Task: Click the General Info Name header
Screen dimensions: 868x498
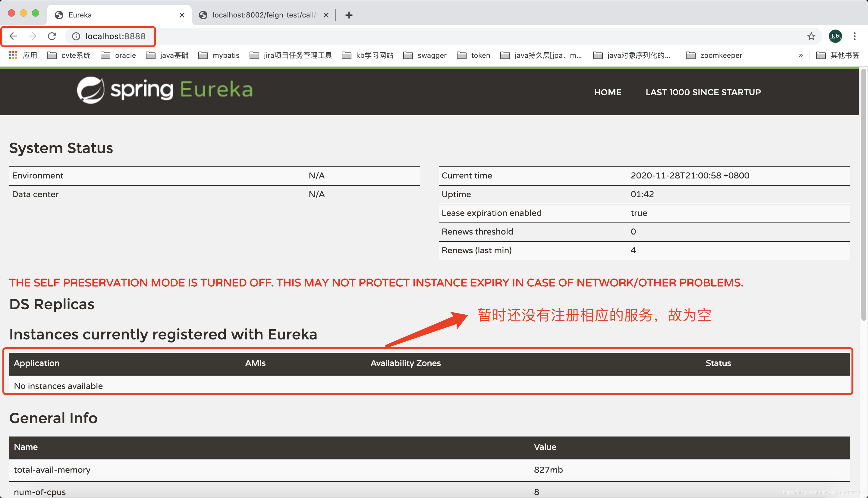Action: [26, 447]
